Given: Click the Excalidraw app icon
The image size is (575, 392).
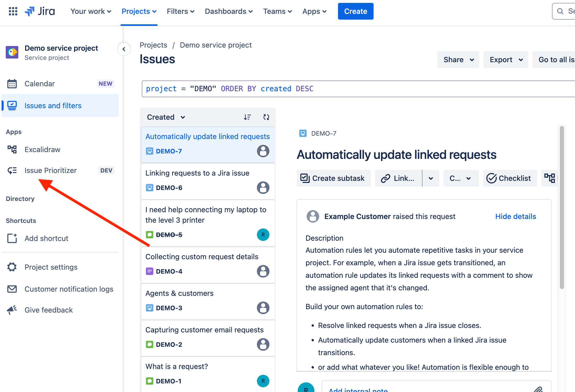Looking at the screenshot, I should point(12,149).
